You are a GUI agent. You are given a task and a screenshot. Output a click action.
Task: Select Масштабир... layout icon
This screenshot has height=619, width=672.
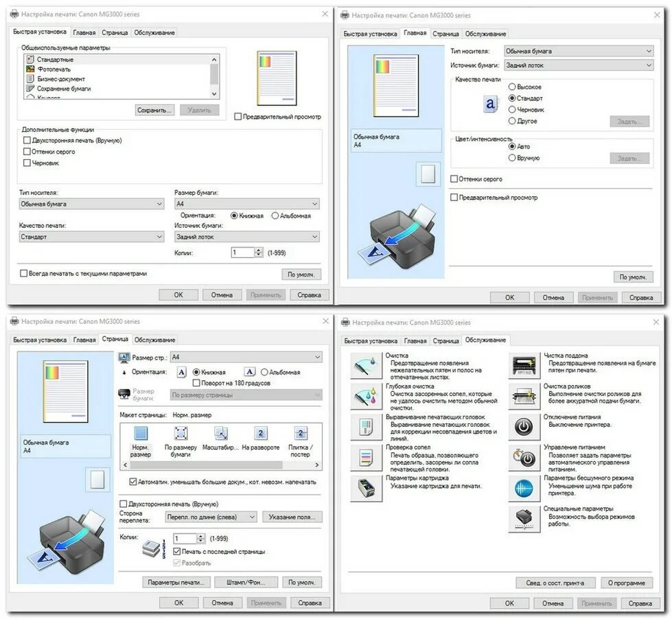(220, 434)
